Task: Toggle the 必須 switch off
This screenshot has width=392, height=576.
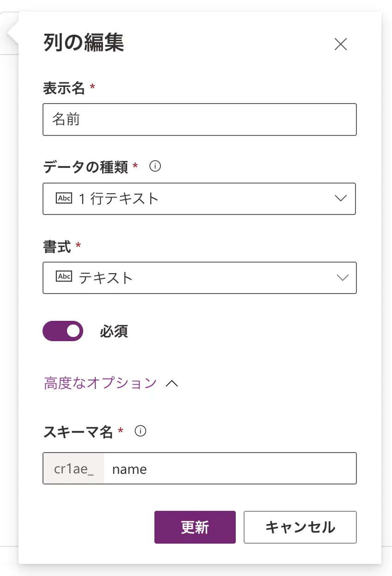Action: pos(63,331)
